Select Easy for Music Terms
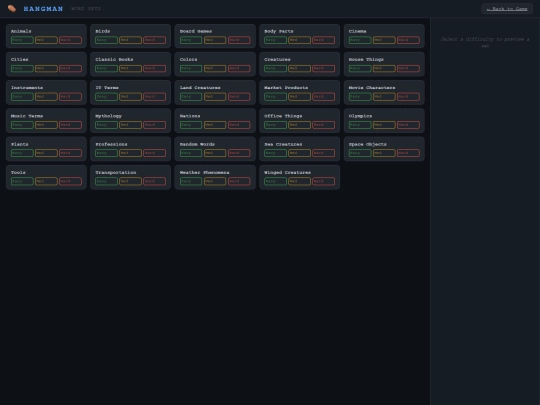The width and height of the screenshot is (540, 405). point(22,125)
